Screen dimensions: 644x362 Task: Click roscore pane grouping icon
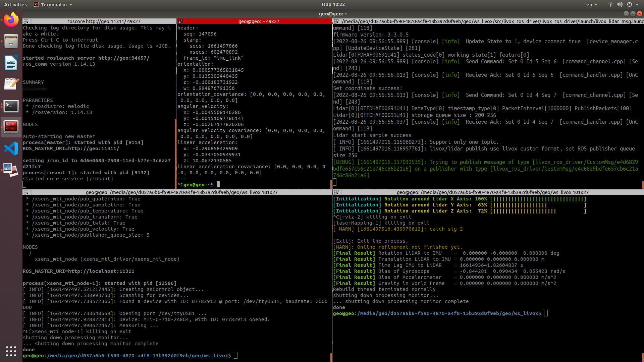pos(26,21)
